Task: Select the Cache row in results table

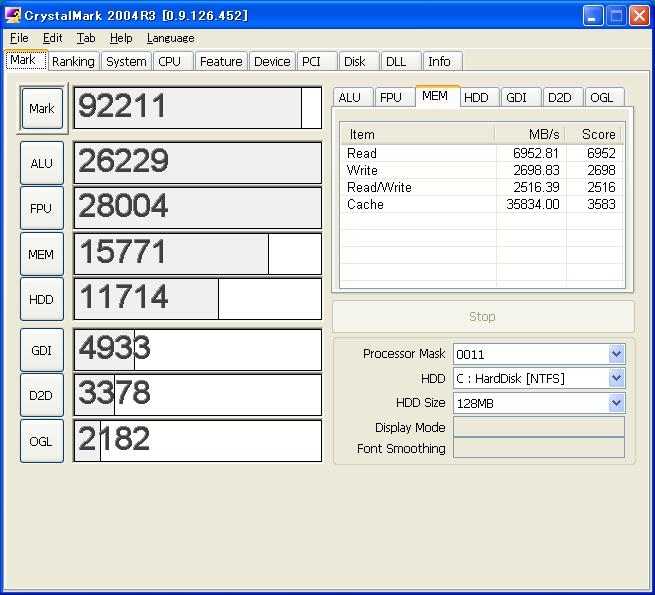Action: (x=481, y=204)
